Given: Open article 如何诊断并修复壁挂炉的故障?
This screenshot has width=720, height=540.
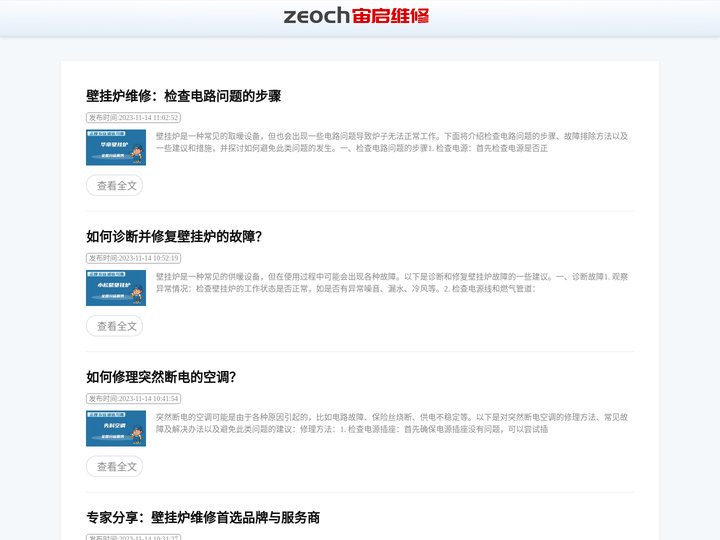Looking at the screenshot, I should point(174,236).
